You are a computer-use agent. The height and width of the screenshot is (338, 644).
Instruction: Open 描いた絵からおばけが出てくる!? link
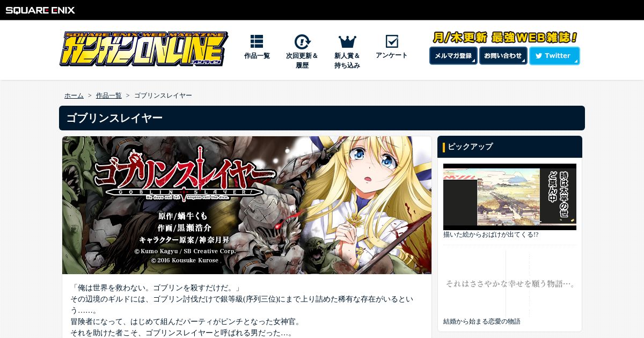click(491, 234)
